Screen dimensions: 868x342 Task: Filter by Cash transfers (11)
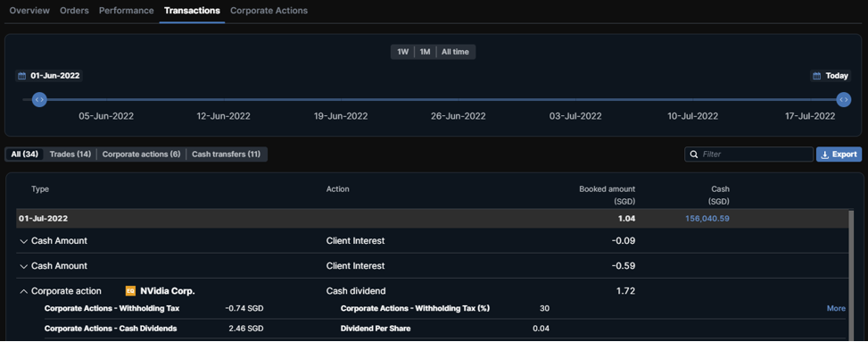click(x=226, y=154)
